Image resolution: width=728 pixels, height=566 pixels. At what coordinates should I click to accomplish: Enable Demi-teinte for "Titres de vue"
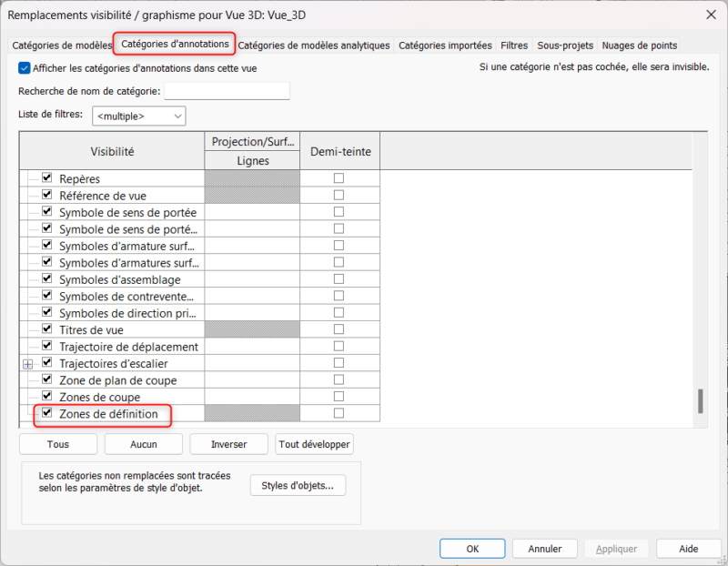338,329
